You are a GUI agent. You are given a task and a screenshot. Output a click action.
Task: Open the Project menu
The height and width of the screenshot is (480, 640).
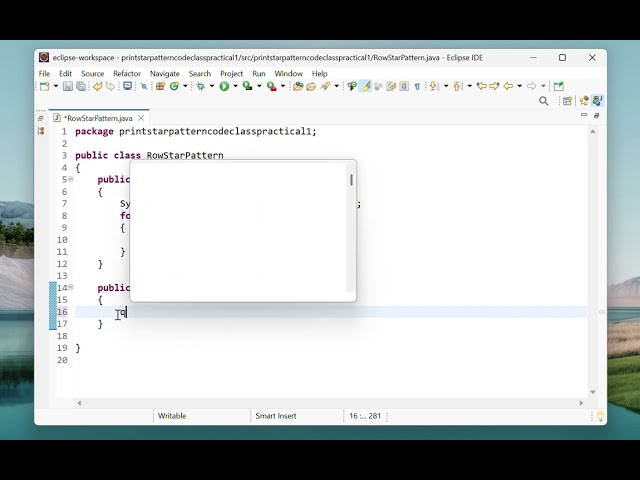(x=231, y=73)
